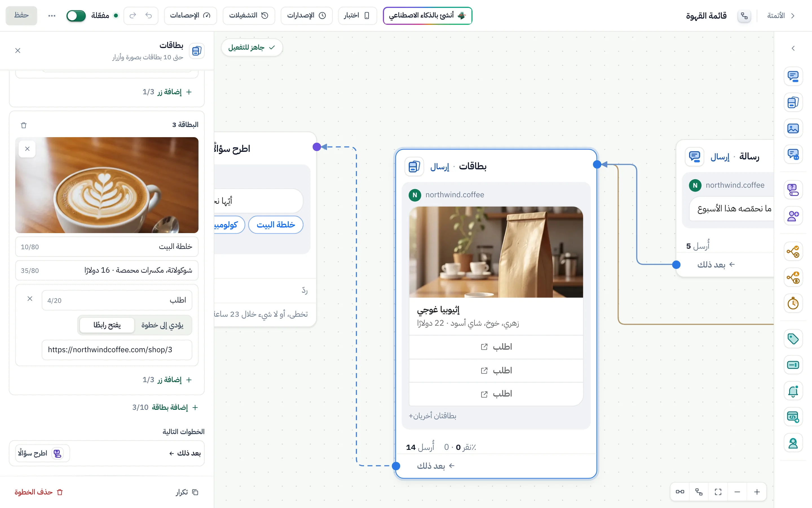Remove the اطلب button with its X

coord(30,298)
